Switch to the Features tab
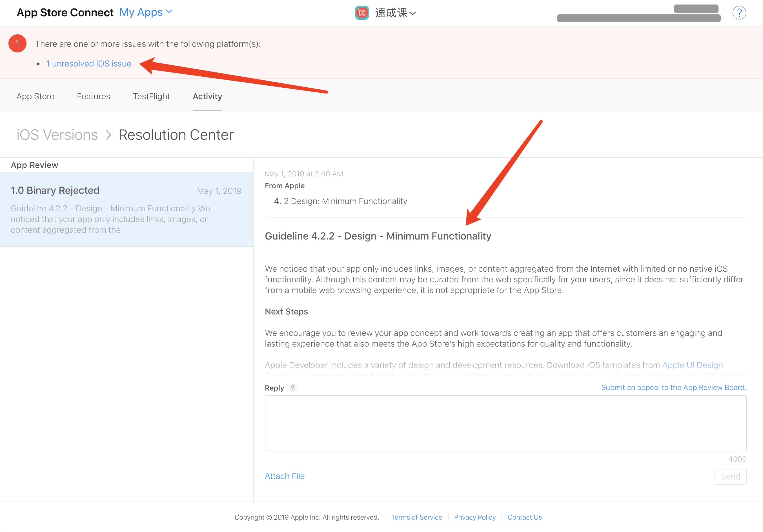Viewport: 763px width, 532px height. pos(93,96)
